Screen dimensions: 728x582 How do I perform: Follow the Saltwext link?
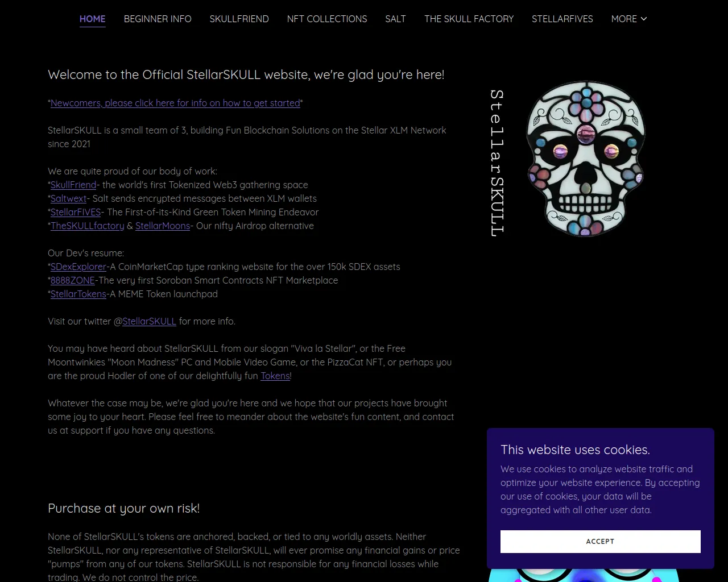click(68, 198)
